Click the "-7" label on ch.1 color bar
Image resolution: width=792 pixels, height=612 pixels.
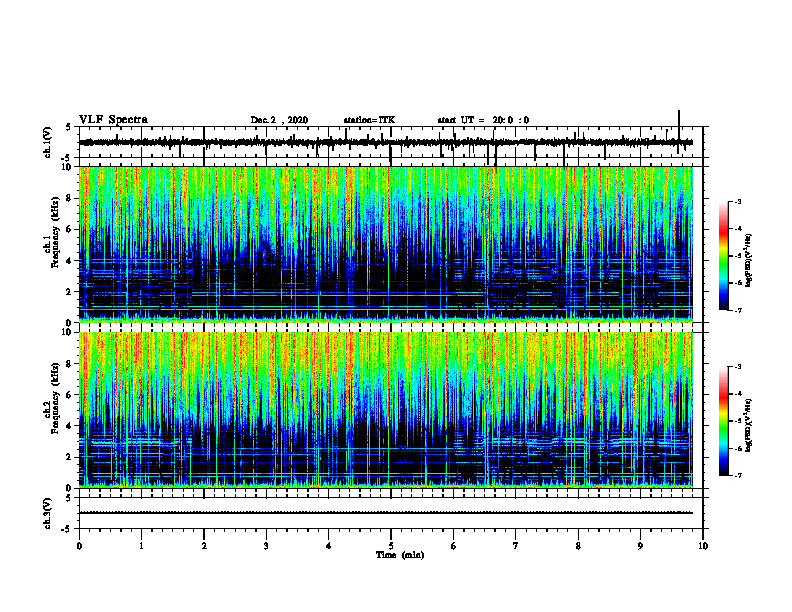pyautogui.click(x=738, y=310)
